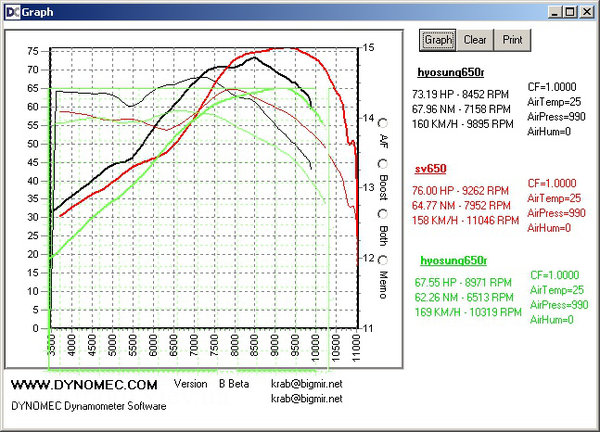Screen dimensions: 600x432
Task: Click the second krab@bigmir.net email
Action: pos(307,399)
